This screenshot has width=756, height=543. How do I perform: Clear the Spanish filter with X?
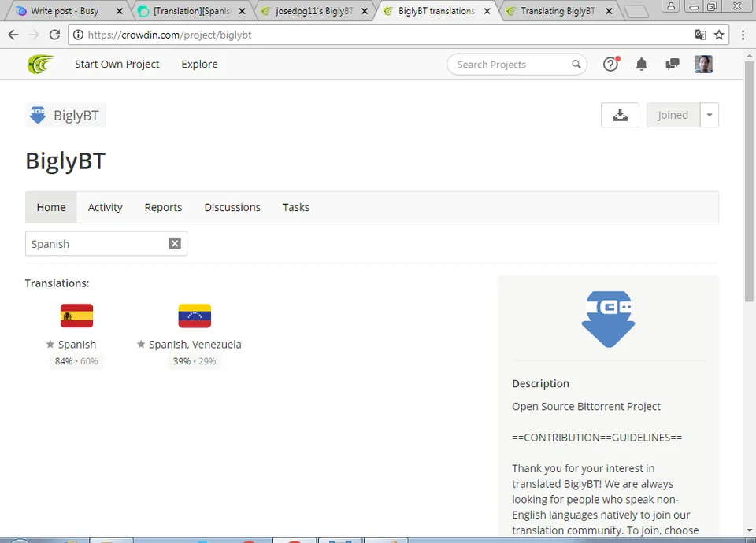175,244
